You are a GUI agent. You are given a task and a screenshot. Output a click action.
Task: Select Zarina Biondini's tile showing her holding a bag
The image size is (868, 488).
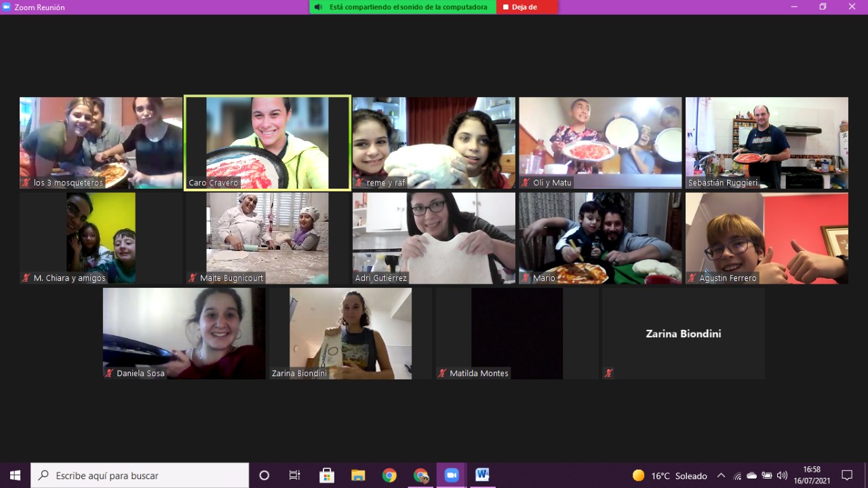pyautogui.click(x=351, y=333)
